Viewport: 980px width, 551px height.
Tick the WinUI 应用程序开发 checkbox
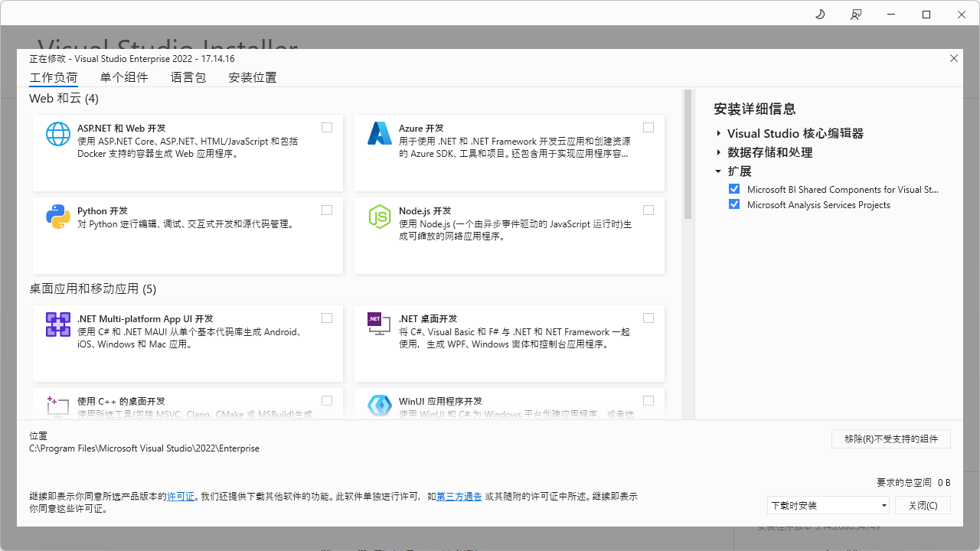pyautogui.click(x=648, y=401)
